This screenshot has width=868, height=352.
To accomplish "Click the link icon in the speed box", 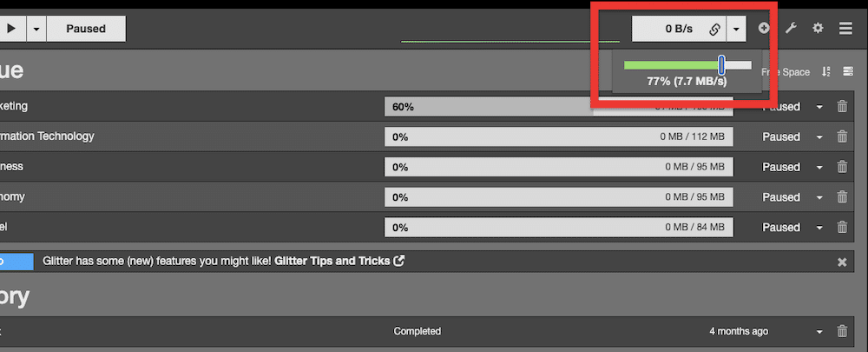I will tap(714, 29).
